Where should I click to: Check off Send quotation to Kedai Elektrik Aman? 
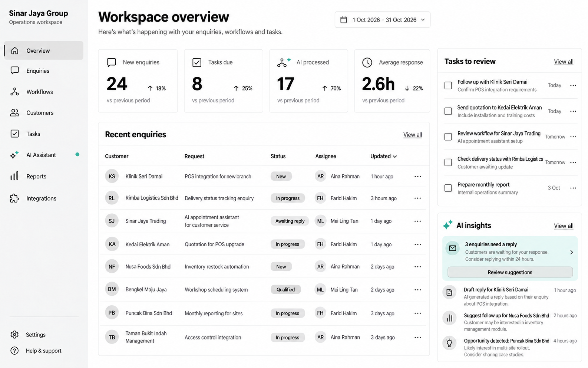[448, 111]
